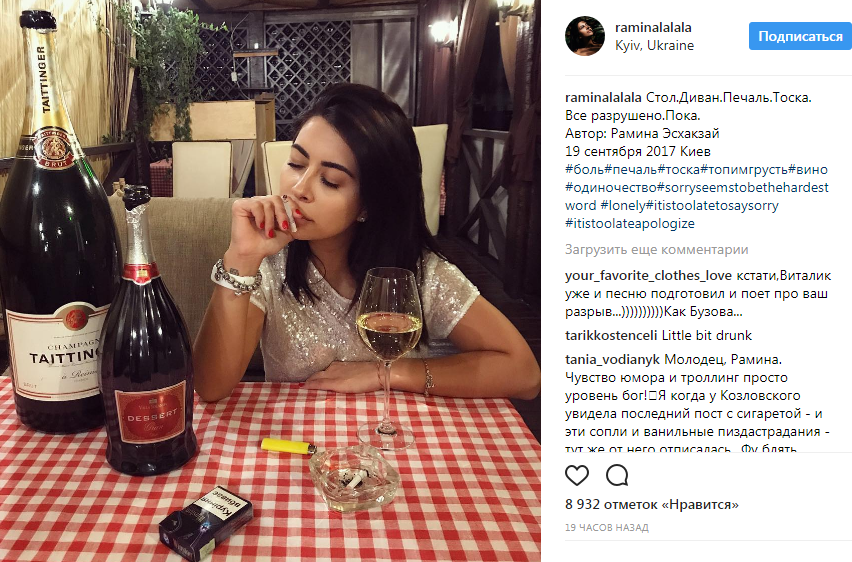The height and width of the screenshot is (562, 852).
Task: Open hashtag #вино
Action: pos(808,170)
